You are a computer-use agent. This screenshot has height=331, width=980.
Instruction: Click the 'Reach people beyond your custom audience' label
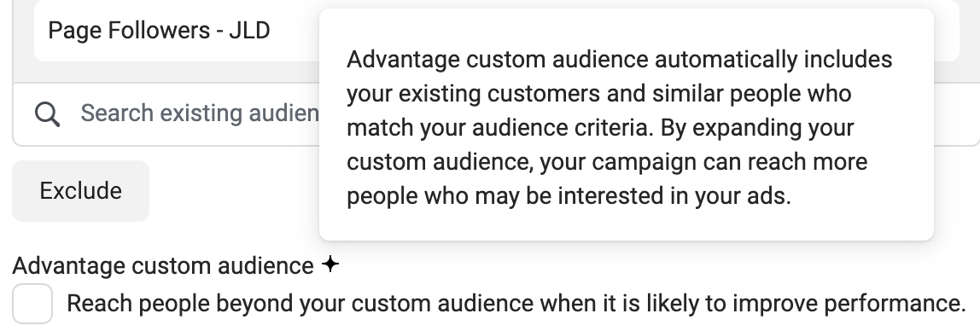516,304
